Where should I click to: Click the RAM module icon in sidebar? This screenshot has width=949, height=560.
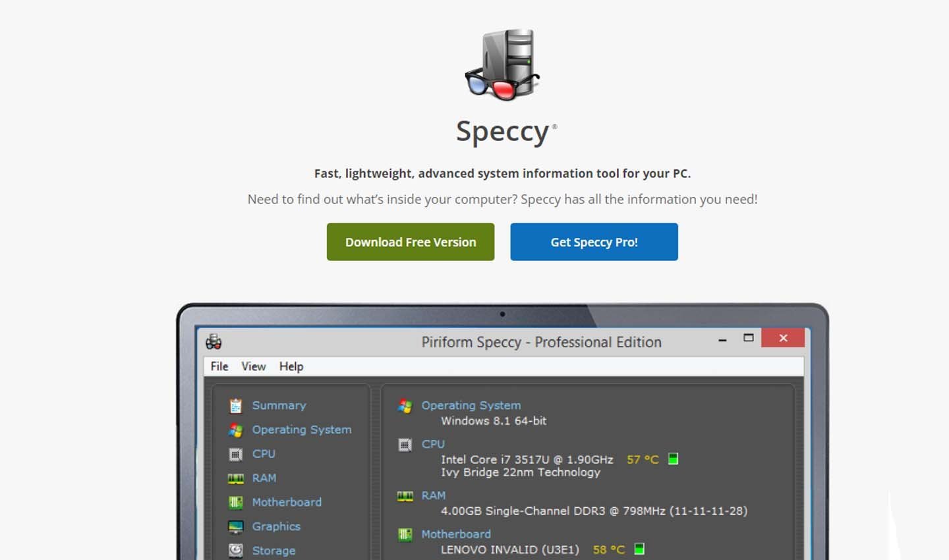click(x=235, y=478)
